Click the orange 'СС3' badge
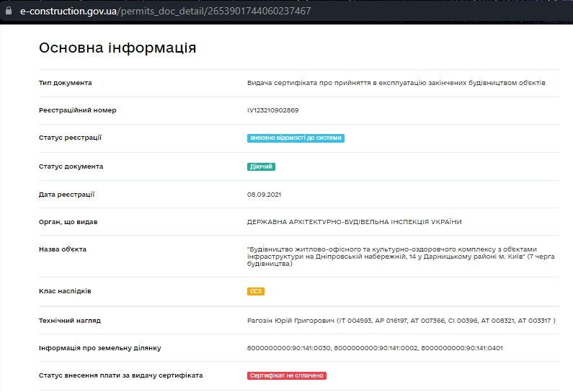Image resolution: width=573 pixels, height=392 pixels. point(255,292)
